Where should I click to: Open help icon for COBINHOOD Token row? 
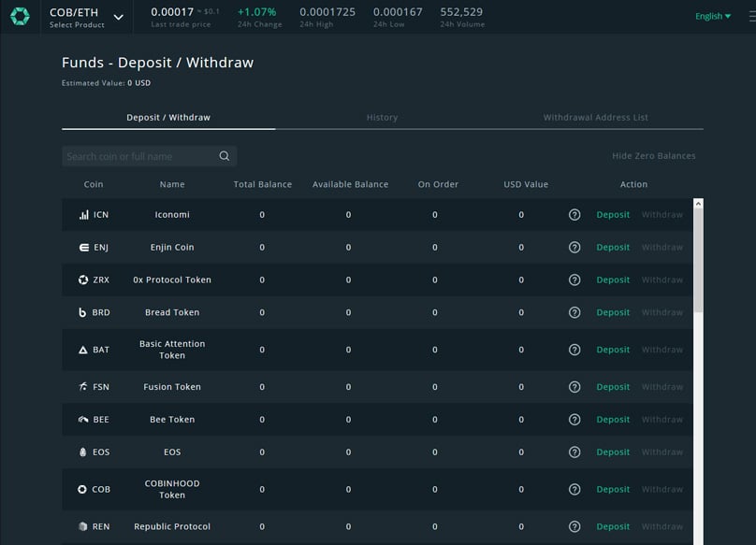click(574, 489)
